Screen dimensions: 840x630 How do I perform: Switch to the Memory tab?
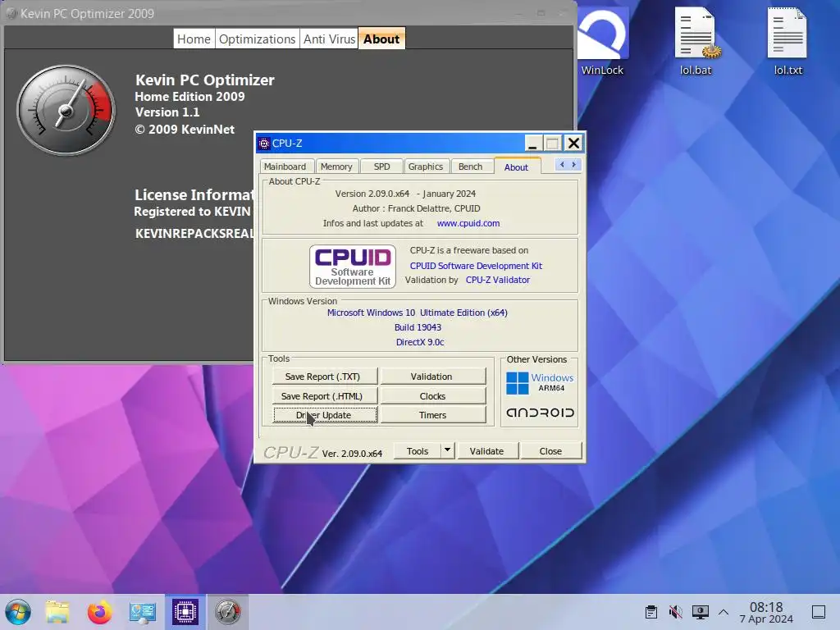coord(336,167)
